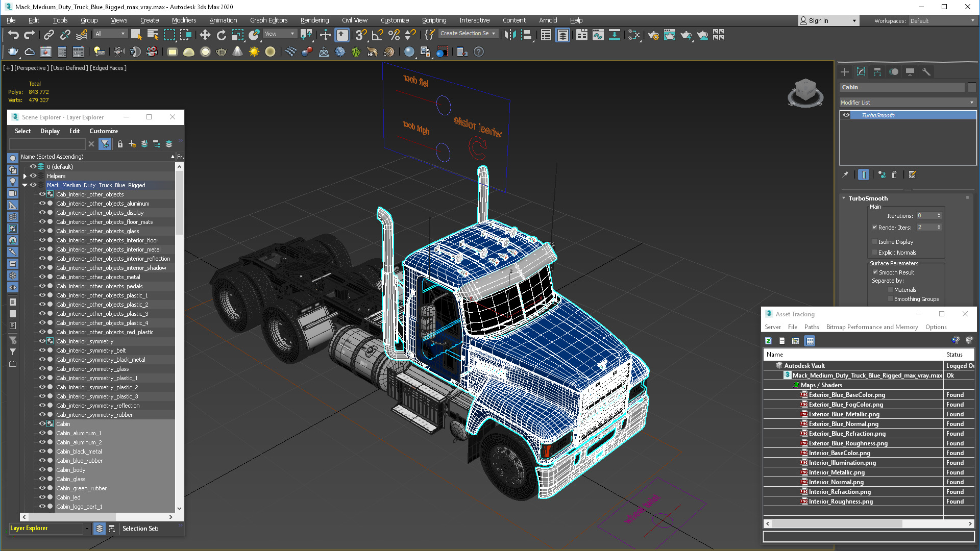The width and height of the screenshot is (980, 551).
Task: Select the Move transform tool
Action: [205, 35]
